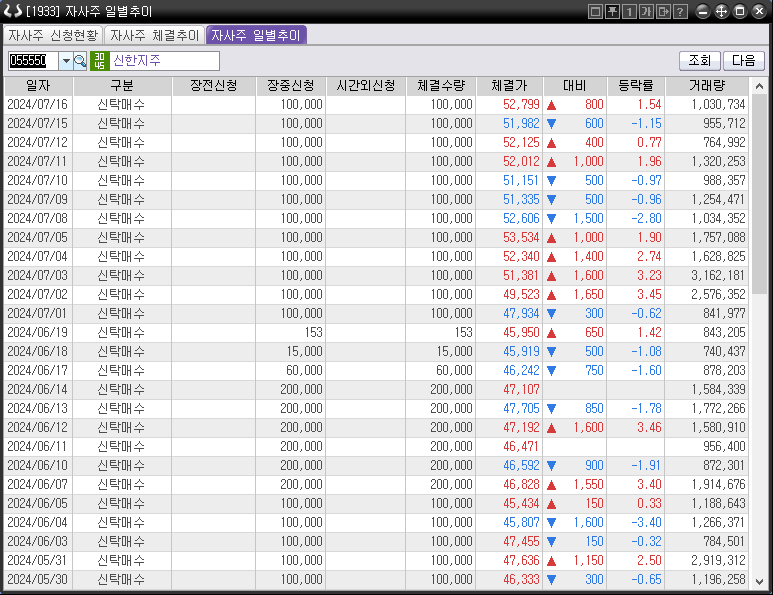Image resolution: width=773 pixels, height=595 pixels.
Task: Select the date 2024/05/30 cell
Action: (x=38, y=579)
